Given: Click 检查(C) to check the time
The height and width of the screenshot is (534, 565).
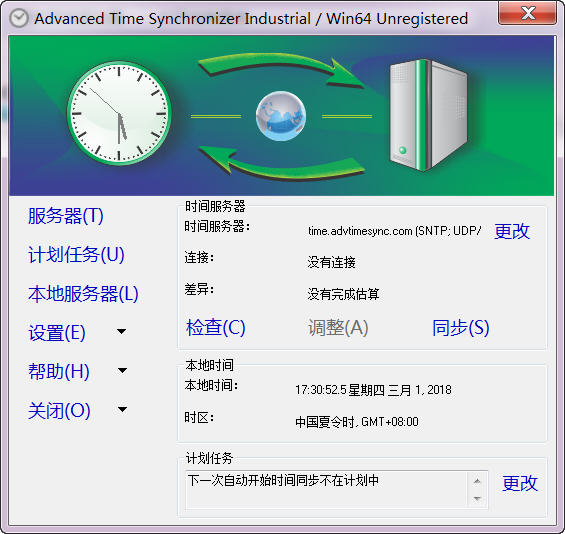Looking at the screenshot, I should tap(216, 328).
